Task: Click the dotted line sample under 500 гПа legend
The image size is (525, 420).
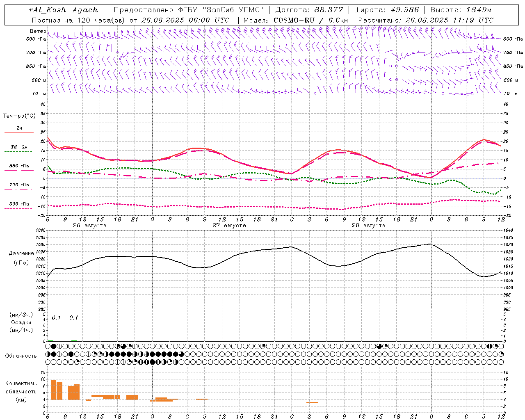Action: tap(18, 208)
